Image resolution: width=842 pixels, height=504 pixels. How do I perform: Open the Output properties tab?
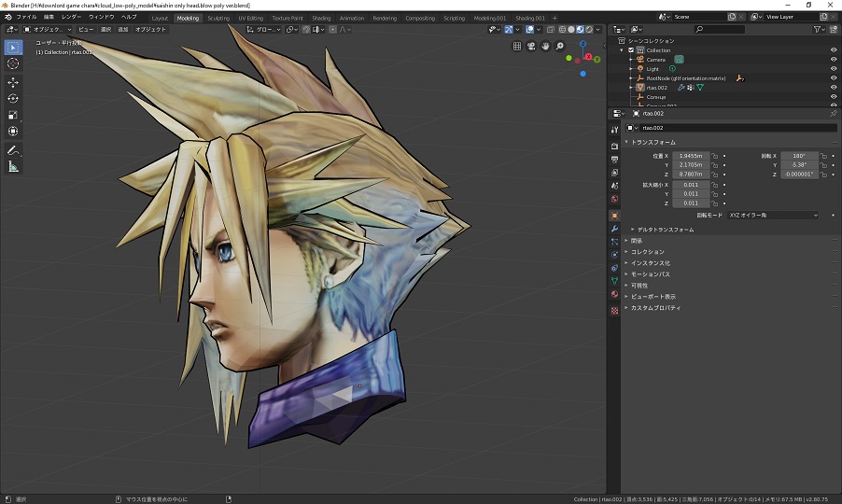click(614, 160)
